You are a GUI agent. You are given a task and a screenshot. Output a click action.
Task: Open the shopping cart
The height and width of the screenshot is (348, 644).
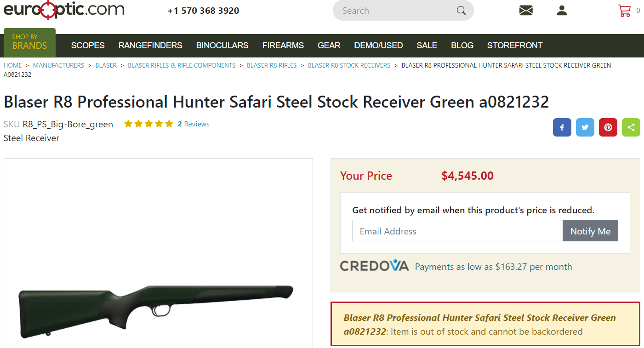pos(625,11)
